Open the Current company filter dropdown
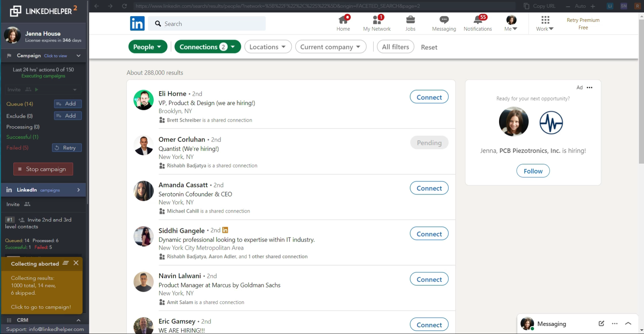This screenshot has width=644, height=334. tap(331, 47)
